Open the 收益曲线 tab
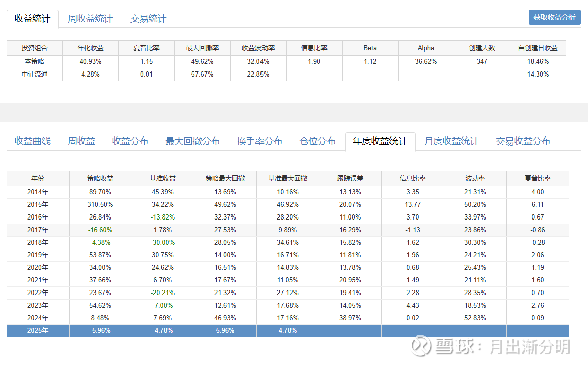 tap(33, 141)
